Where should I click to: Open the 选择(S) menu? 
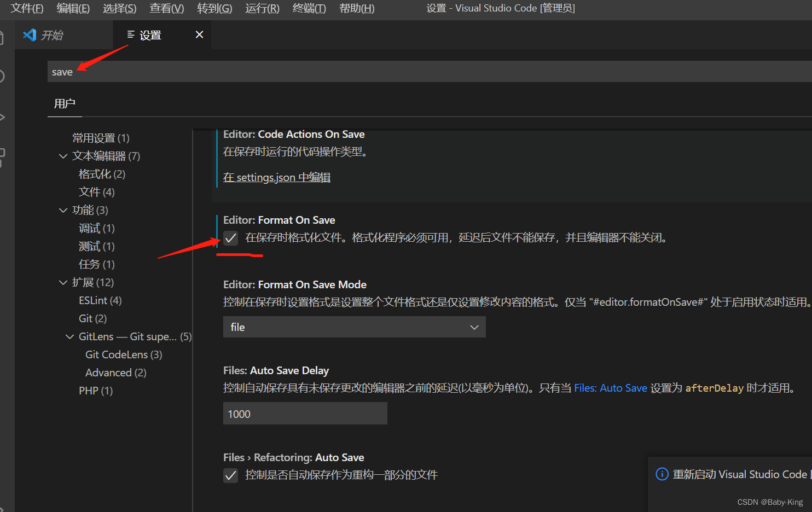(x=120, y=8)
